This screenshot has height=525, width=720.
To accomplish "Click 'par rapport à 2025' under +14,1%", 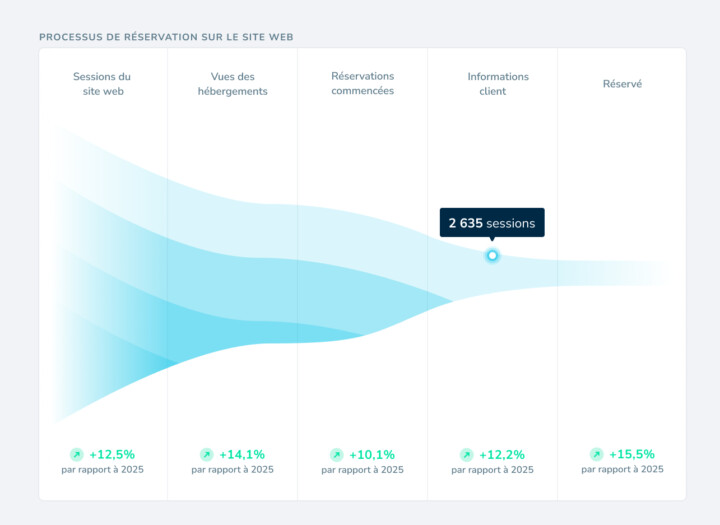I will click(x=232, y=469).
